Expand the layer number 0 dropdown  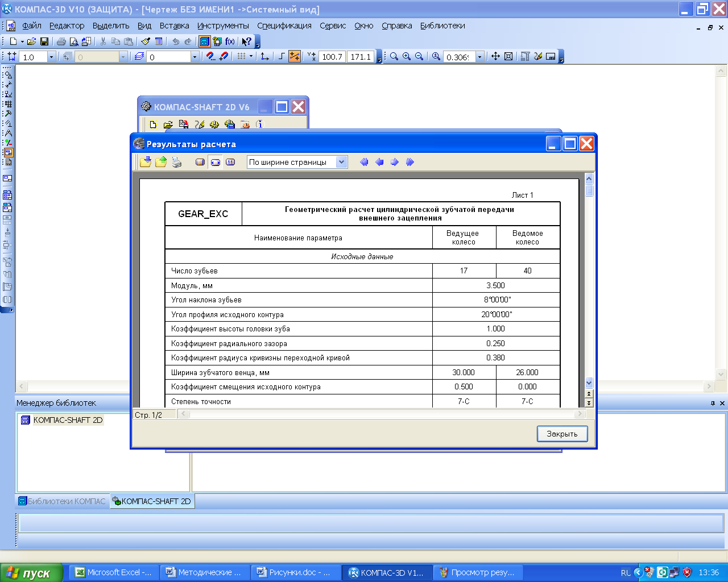click(195, 57)
